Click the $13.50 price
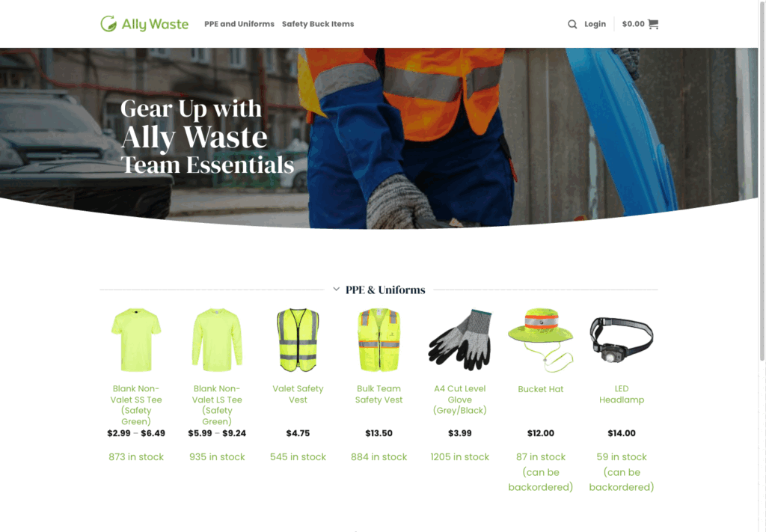Screen dimensions: 766x532 pos(379,433)
